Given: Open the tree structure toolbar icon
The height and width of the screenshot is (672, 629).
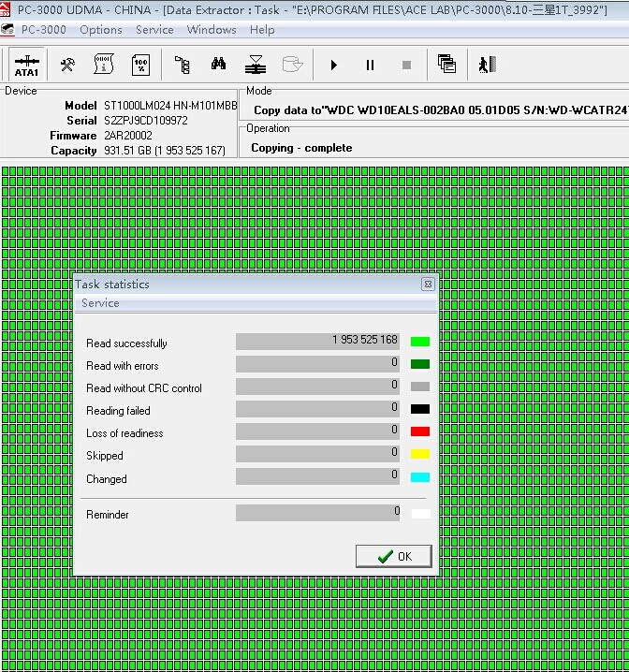Looking at the screenshot, I should pos(183,65).
